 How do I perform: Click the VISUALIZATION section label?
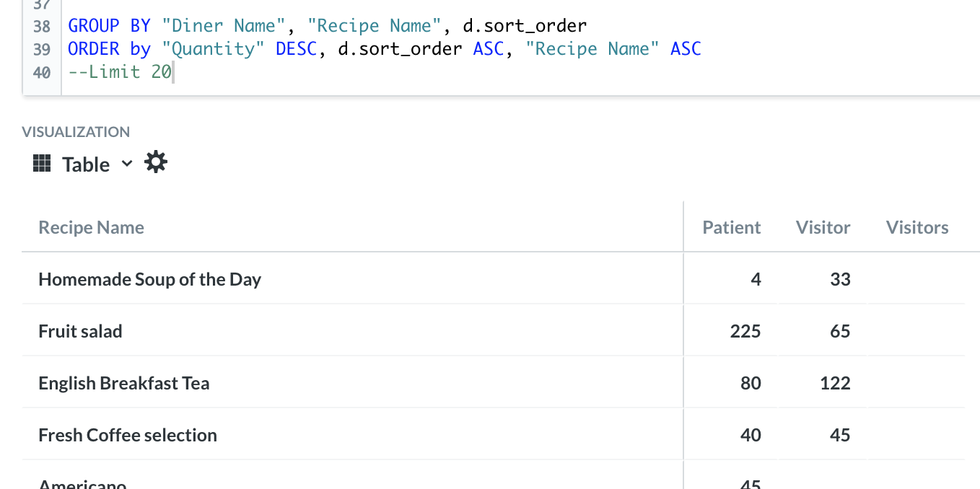76,132
